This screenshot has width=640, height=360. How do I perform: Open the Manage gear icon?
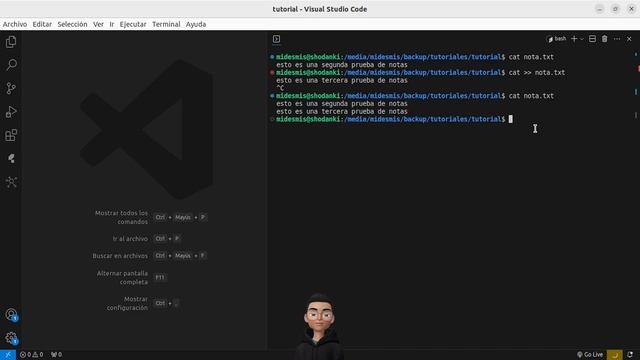[11, 338]
